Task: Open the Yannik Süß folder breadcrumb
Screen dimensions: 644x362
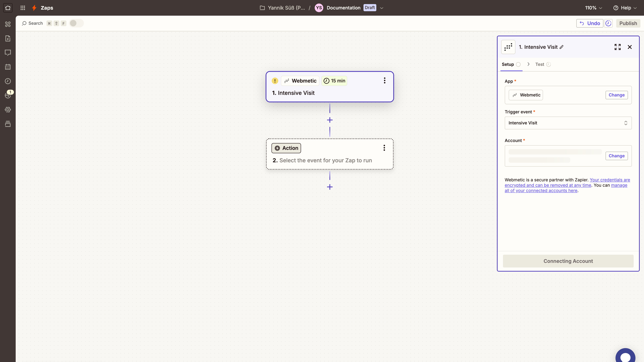Action: click(287, 8)
